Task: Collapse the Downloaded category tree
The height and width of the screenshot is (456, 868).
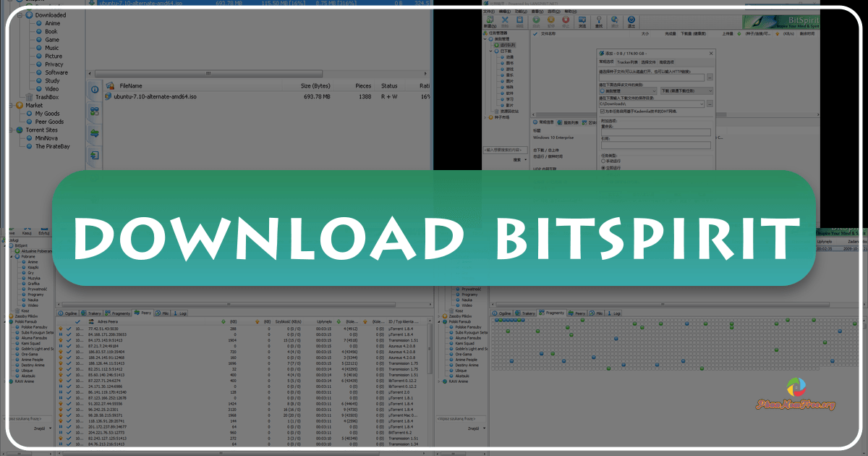Action: pos(21,14)
